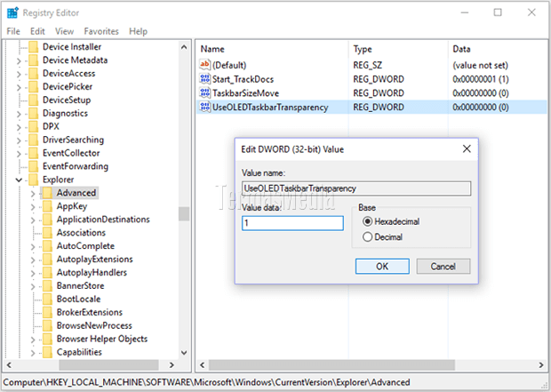The height and width of the screenshot is (392, 551).
Task: Expand the Advanced registry key
Action: (x=33, y=194)
